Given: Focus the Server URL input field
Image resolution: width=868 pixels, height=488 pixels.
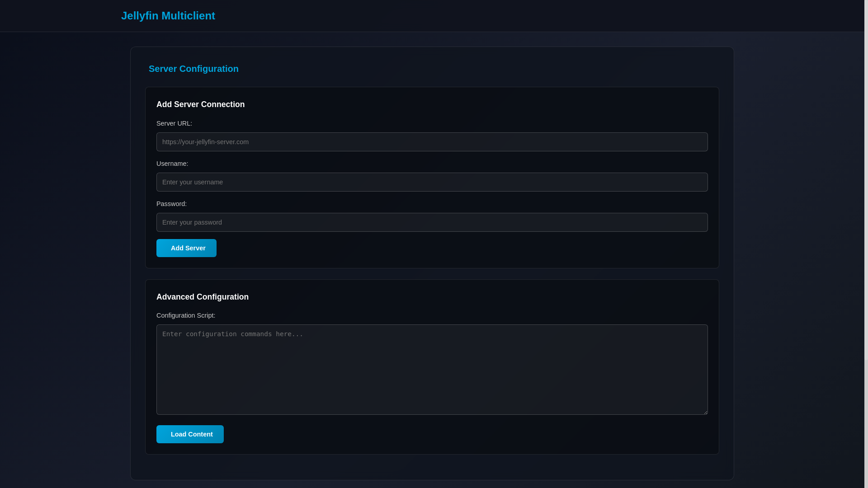Looking at the screenshot, I should point(432,142).
